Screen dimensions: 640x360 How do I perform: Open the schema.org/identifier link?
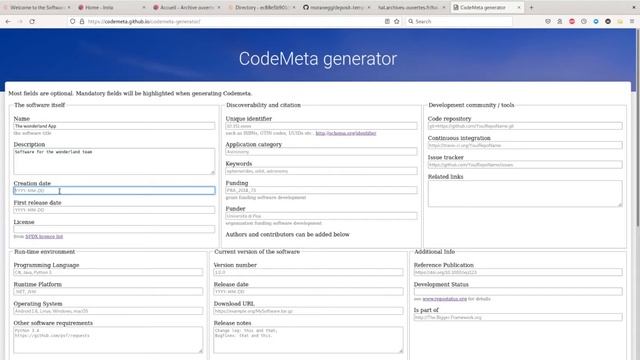(346, 133)
